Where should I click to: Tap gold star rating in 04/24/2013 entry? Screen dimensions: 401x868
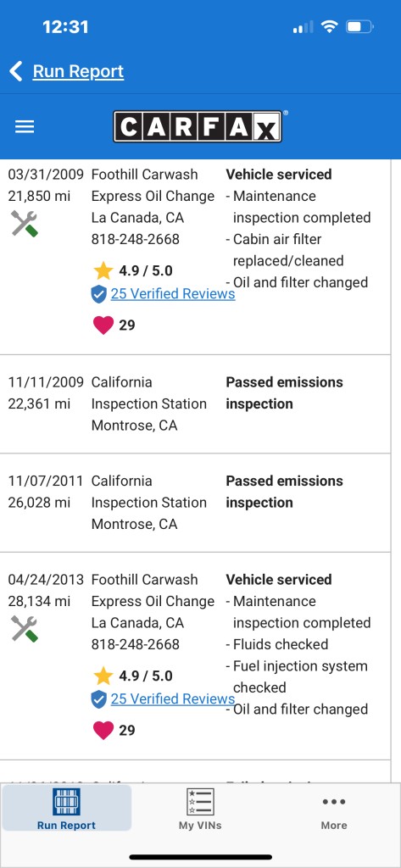[103, 676]
